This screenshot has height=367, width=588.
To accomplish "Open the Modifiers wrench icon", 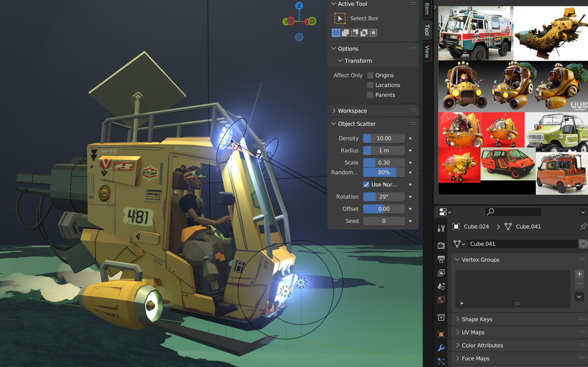I will 441,348.
